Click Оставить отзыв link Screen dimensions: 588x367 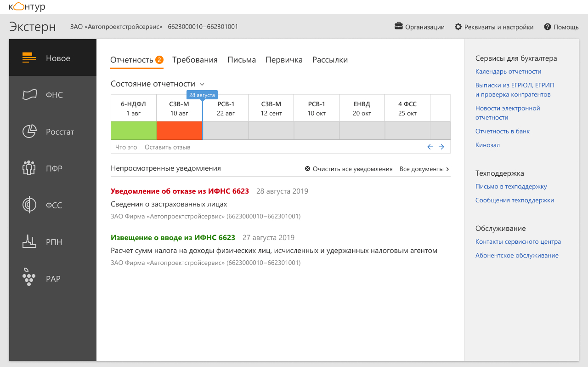tap(167, 147)
